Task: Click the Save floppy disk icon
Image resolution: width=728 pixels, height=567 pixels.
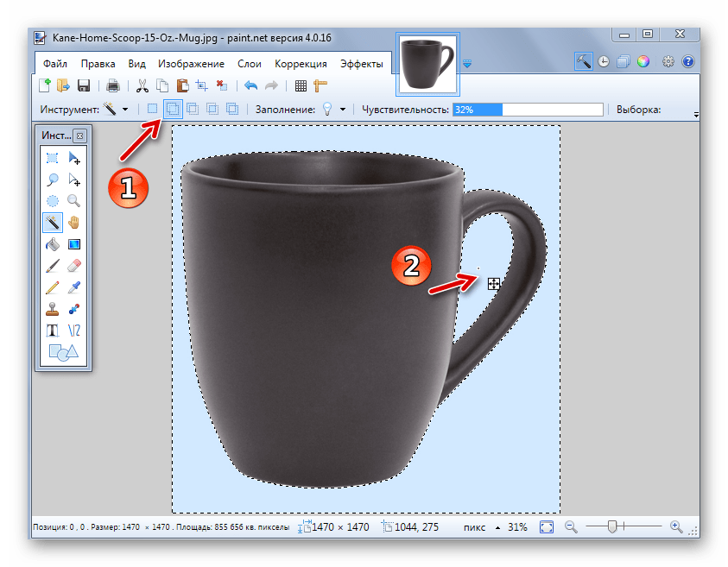Action: pyautogui.click(x=84, y=85)
